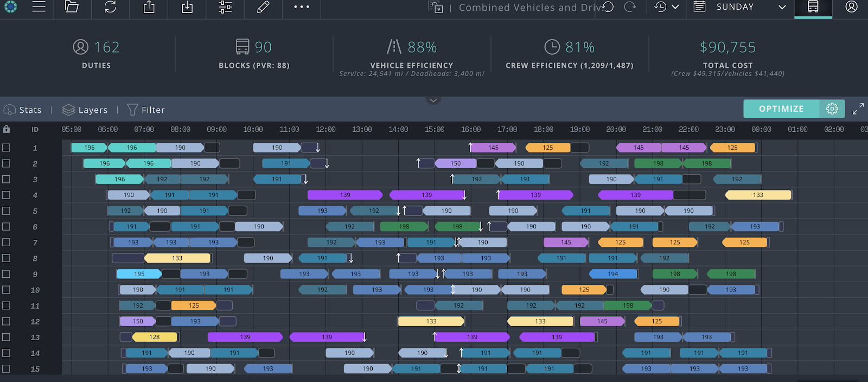Open the hamburger main menu
The width and height of the screenshot is (868, 382).
(39, 7)
